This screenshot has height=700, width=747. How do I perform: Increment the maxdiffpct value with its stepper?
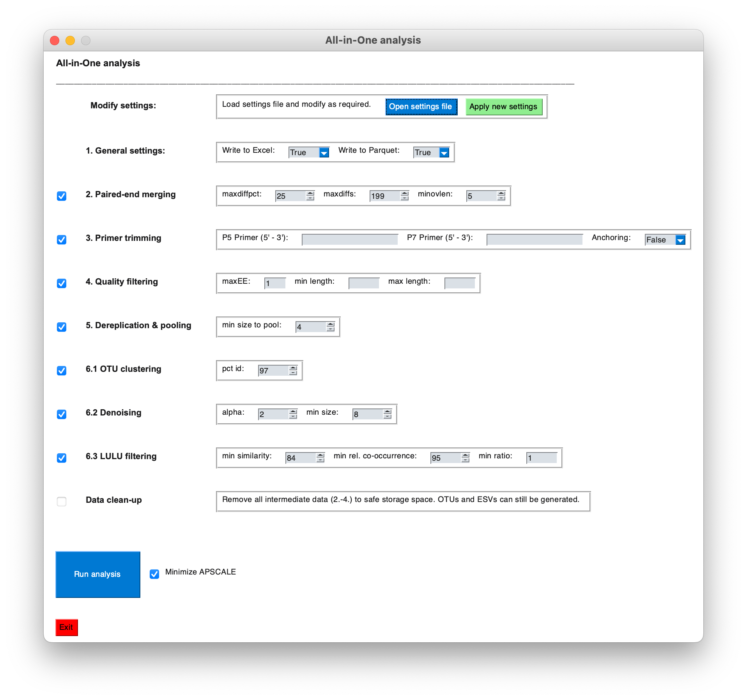pos(310,194)
